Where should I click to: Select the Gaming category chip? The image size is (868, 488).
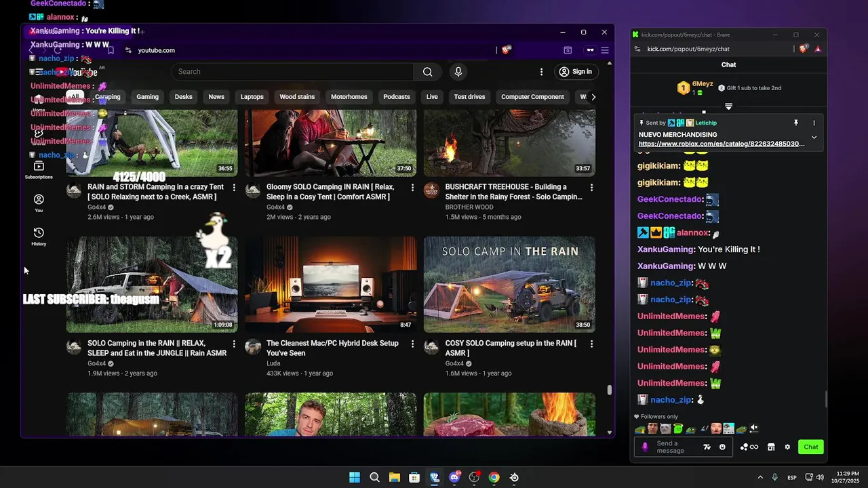coord(147,97)
